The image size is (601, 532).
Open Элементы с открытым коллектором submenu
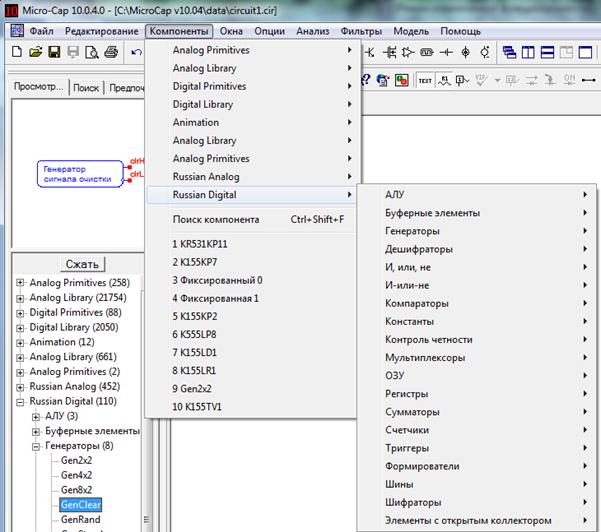[x=476, y=521]
